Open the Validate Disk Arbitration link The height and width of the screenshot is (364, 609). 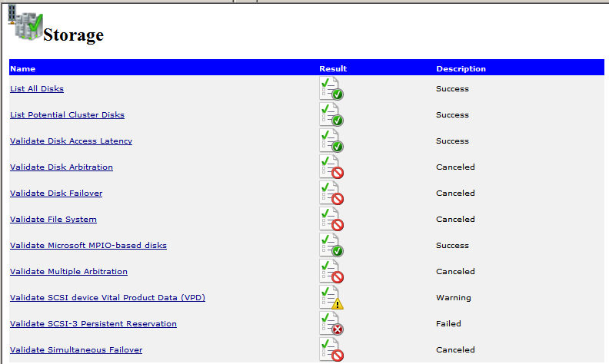[62, 167]
